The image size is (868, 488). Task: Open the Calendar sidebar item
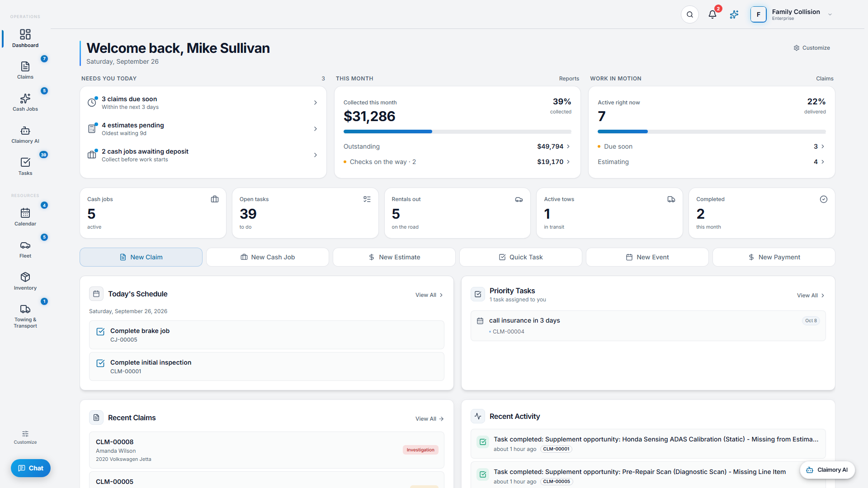[25, 217]
